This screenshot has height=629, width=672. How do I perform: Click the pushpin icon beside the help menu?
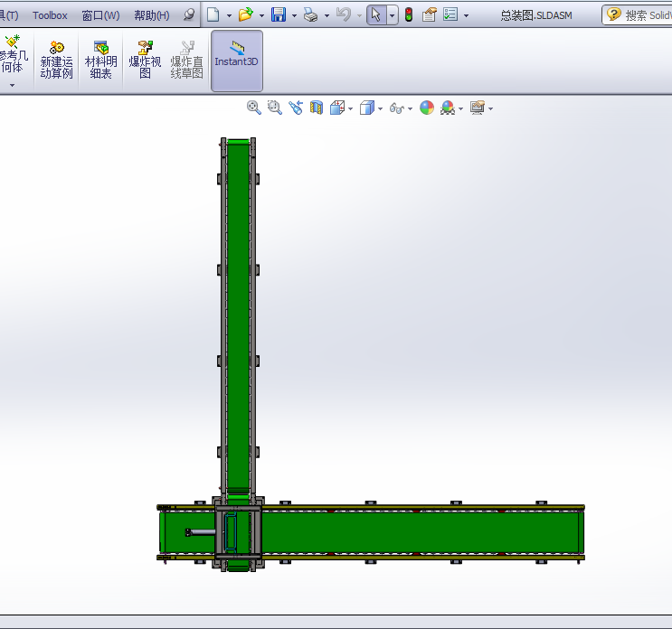(188, 15)
